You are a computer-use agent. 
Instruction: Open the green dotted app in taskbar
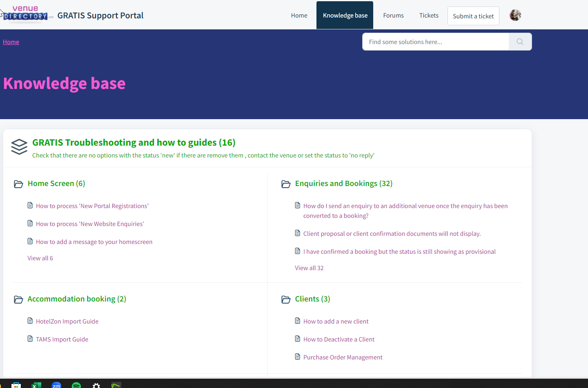coord(116,385)
